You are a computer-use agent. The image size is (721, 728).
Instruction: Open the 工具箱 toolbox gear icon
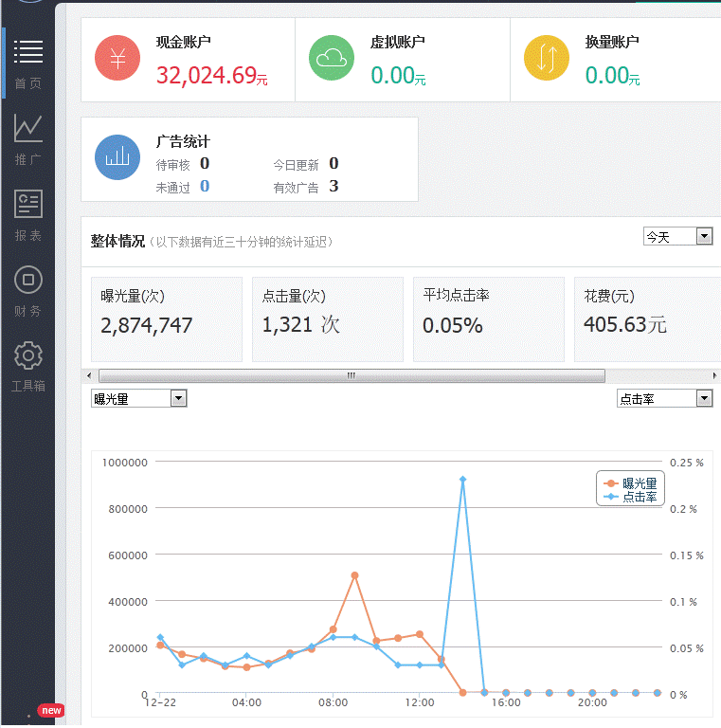click(28, 356)
